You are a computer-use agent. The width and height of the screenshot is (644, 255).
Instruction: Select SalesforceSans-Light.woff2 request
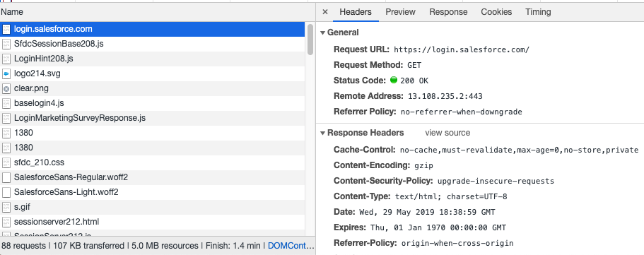pos(153,192)
